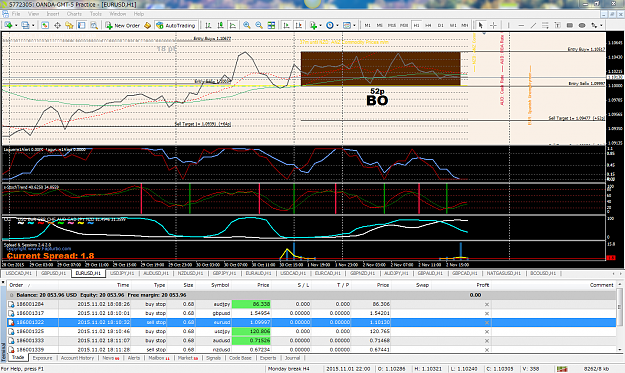This screenshot has width=625, height=373.
Task: Toggle the AutoTrading button
Action: [x=176, y=25]
